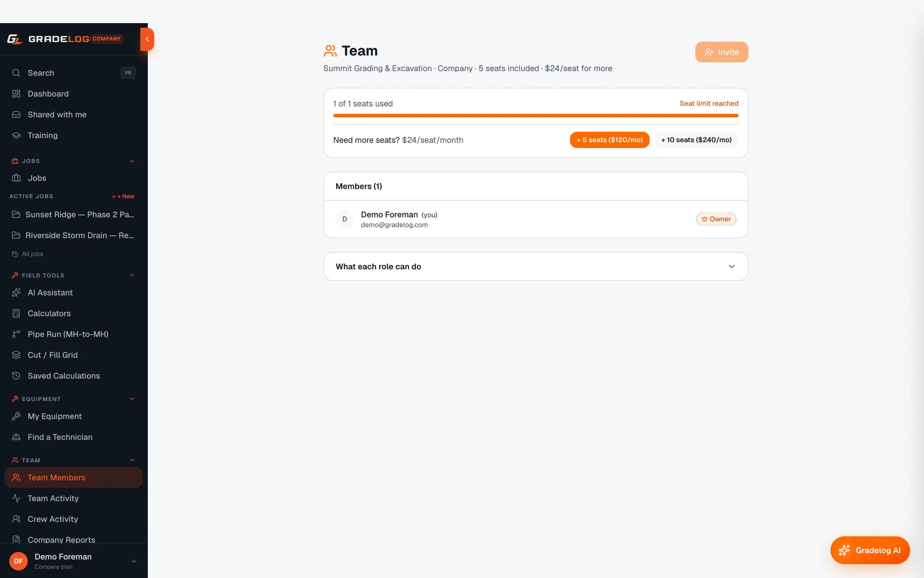
Task: Click the Search field in sidebar
Action: (x=73, y=73)
